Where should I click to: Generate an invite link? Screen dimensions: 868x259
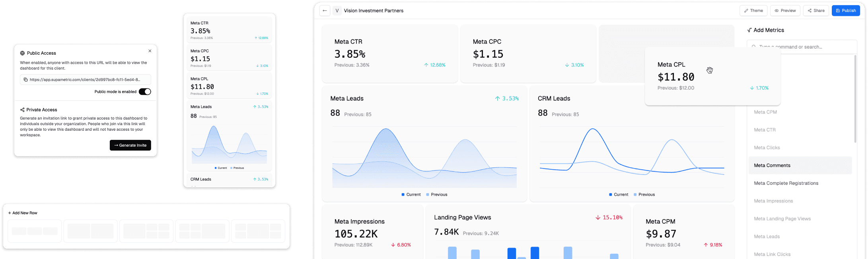coord(130,145)
